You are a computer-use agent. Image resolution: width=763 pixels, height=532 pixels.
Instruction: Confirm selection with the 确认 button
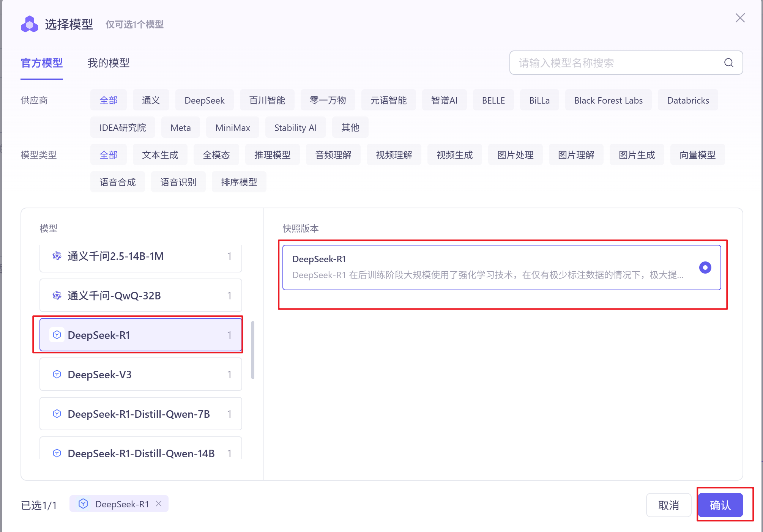[x=720, y=505]
